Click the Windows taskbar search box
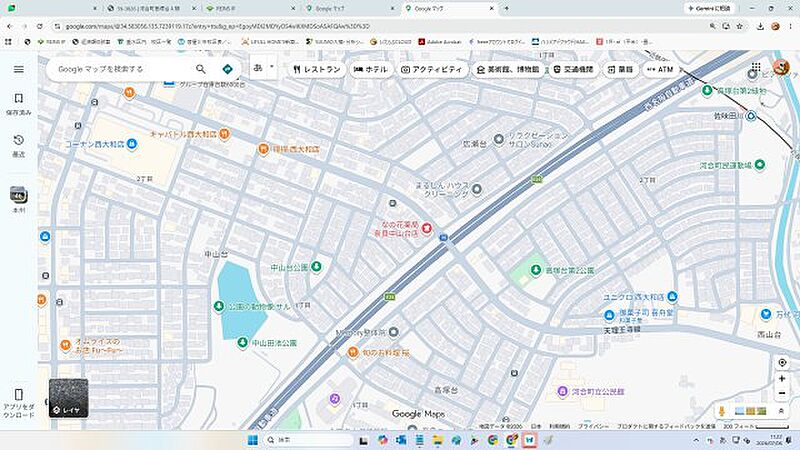Image resolution: width=800 pixels, height=450 pixels. tap(309, 440)
